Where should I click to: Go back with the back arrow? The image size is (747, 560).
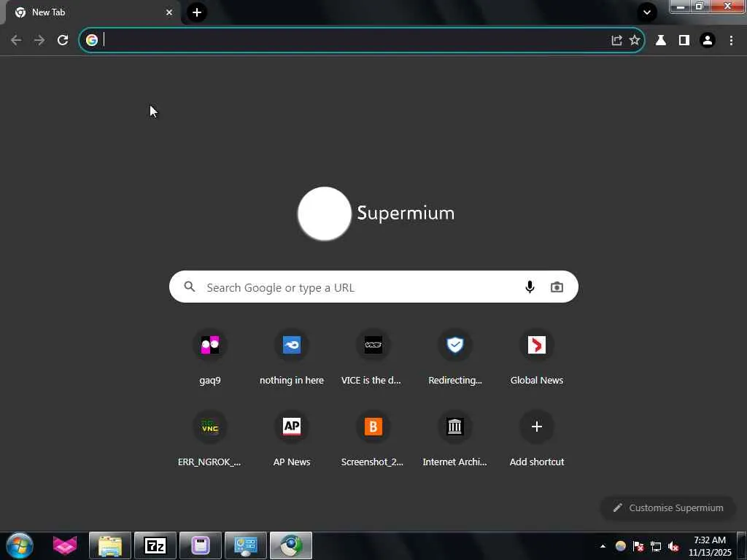pos(16,40)
